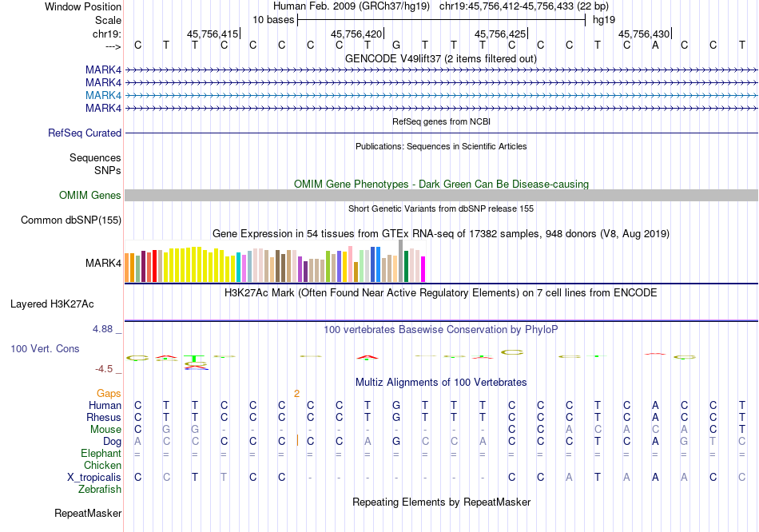Open the first MARK4 transcript label
Screen dimensions: 759x532
[103, 70]
